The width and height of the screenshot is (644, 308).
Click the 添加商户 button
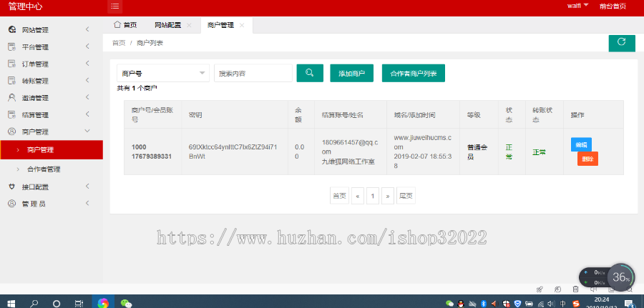pyautogui.click(x=351, y=74)
